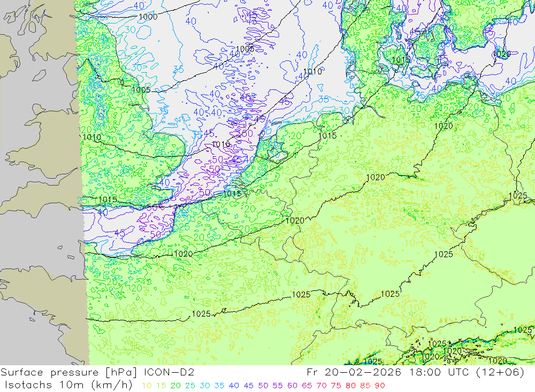Click the red '75' legend value
Screen dimensions: 535x392
pyautogui.click(x=336, y=386)
